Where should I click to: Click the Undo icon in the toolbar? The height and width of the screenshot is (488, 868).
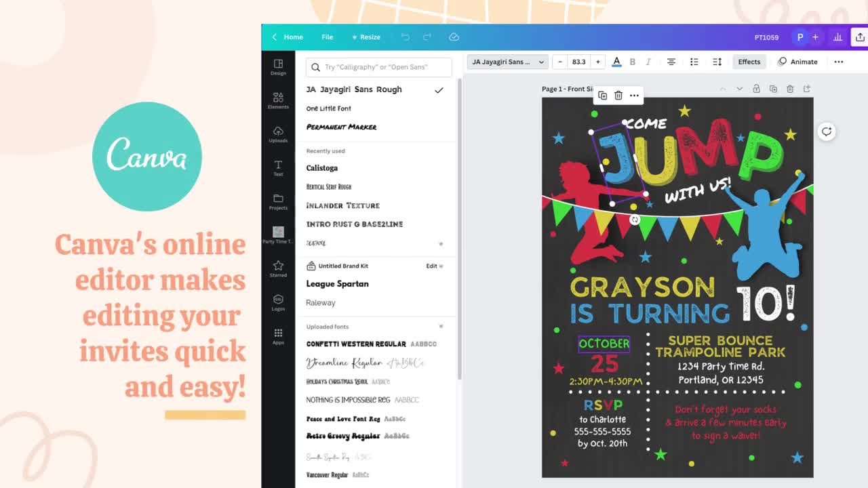pyautogui.click(x=405, y=37)
